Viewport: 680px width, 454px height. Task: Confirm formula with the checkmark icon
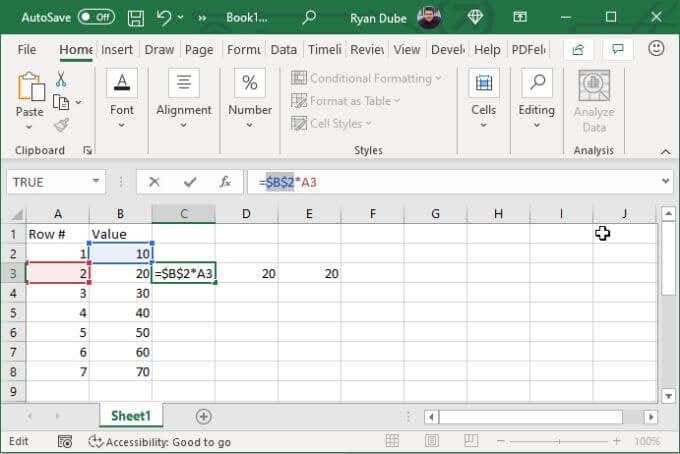tap(190, 182)
